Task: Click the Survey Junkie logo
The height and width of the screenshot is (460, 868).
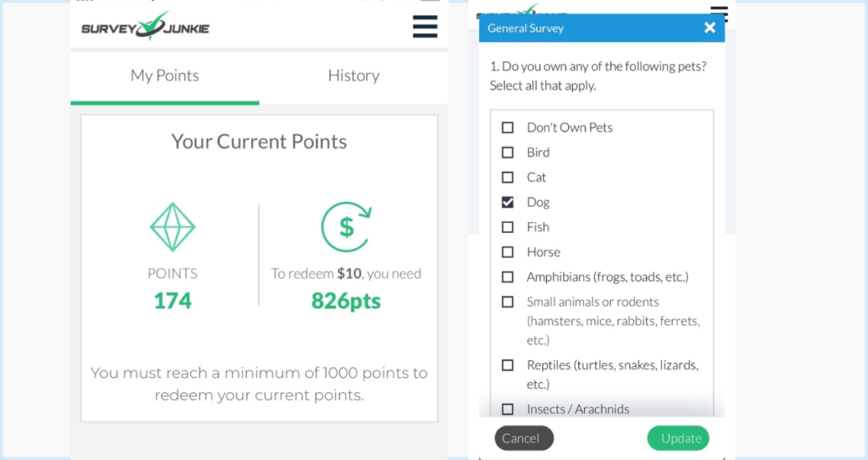Action: [x=145, y=27]
